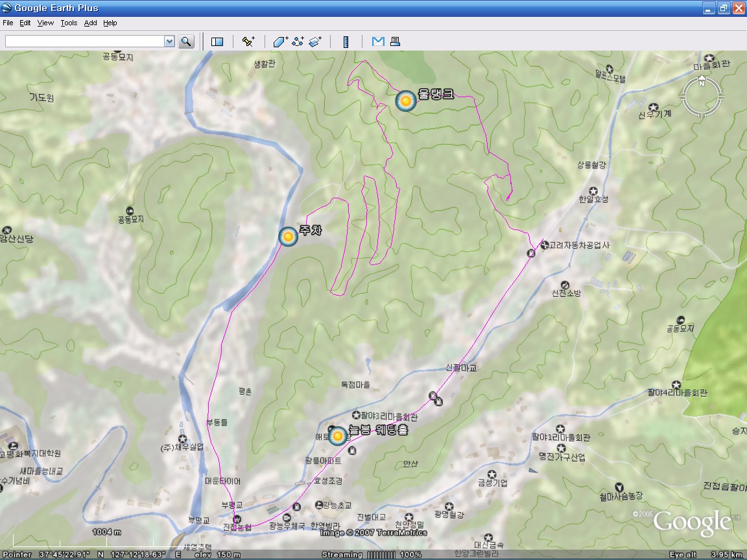The image size is (747, 560).
Task: Click the 금성기업 star marker
Action: click(492, 474)
